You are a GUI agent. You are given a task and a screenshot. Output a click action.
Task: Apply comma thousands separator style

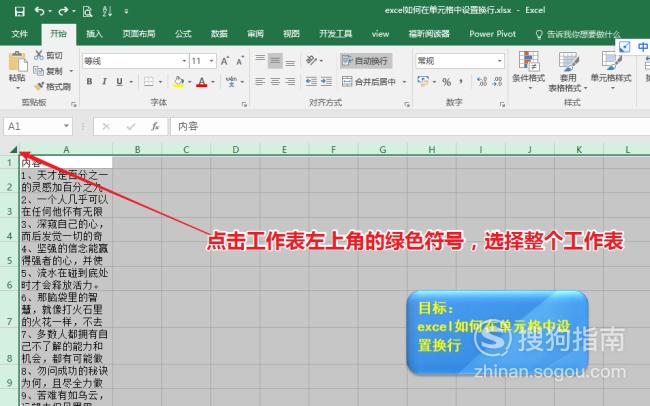(x=461, y=82)
